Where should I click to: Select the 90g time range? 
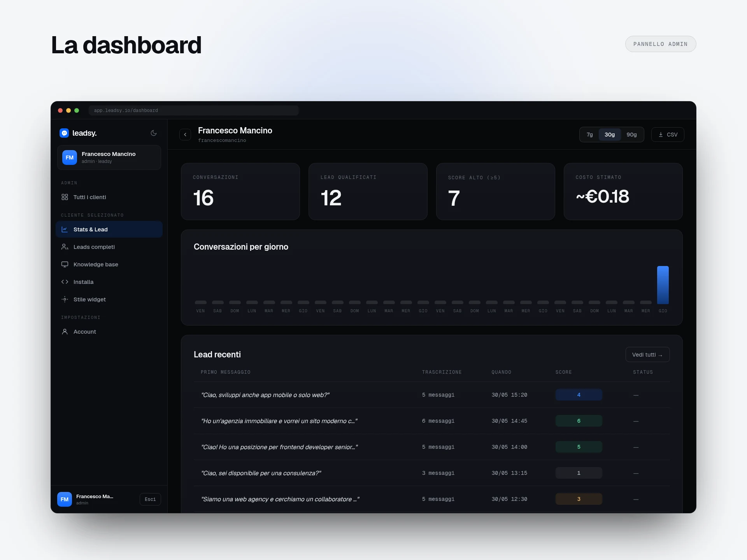tap(631, 135)
